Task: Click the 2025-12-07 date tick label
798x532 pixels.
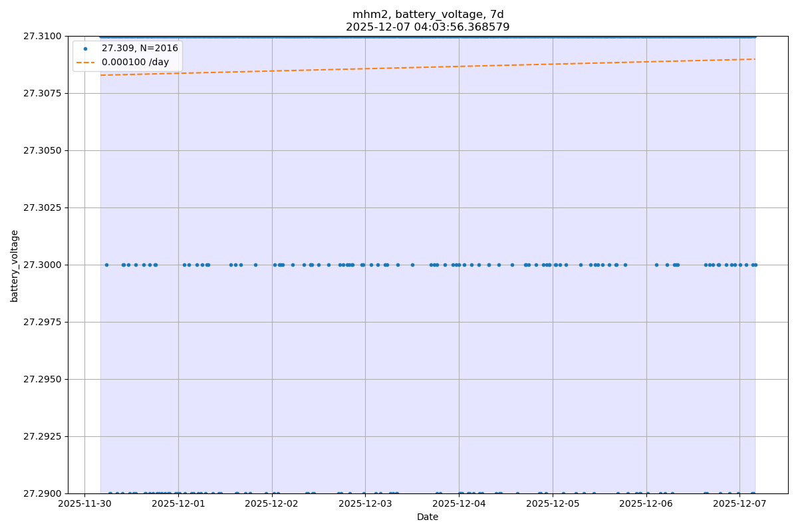Action: 739,503
